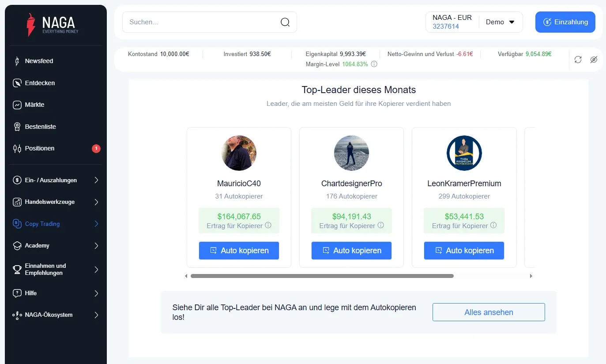This screenshot has width=606, height=364.
Task: Click the Ein- / Auszahlungen dollar icon
Action: 17,180
